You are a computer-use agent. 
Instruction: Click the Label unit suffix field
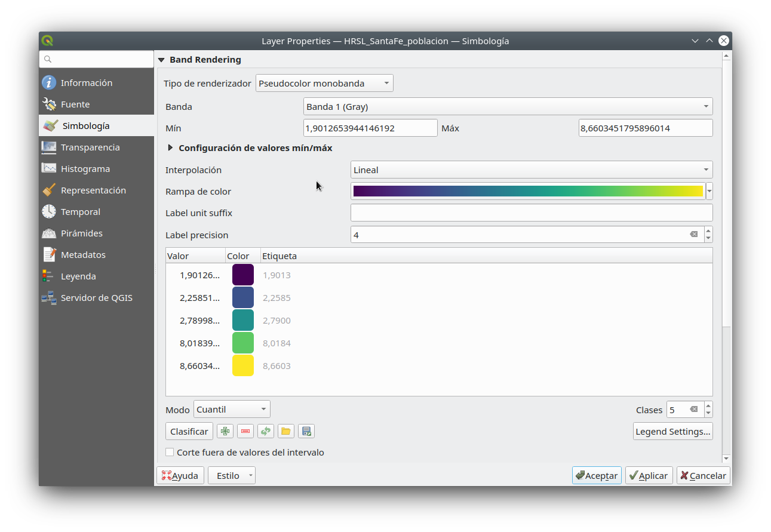(x=532, y=213)
